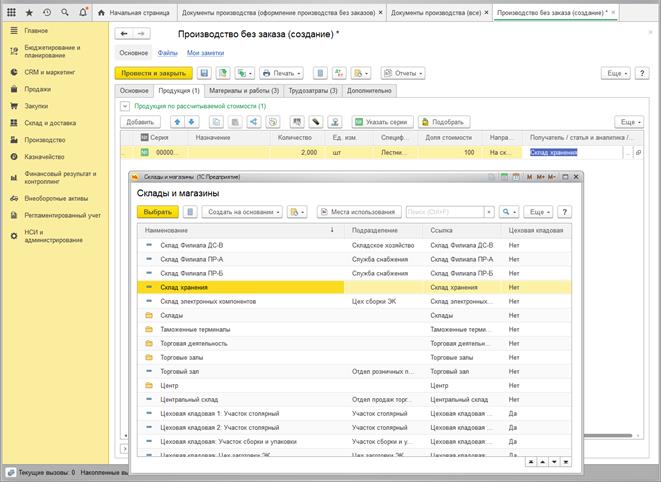Click the 'Провести и закрыть' button
Screen dimensions: 661x482
click(x=153, y=73)
